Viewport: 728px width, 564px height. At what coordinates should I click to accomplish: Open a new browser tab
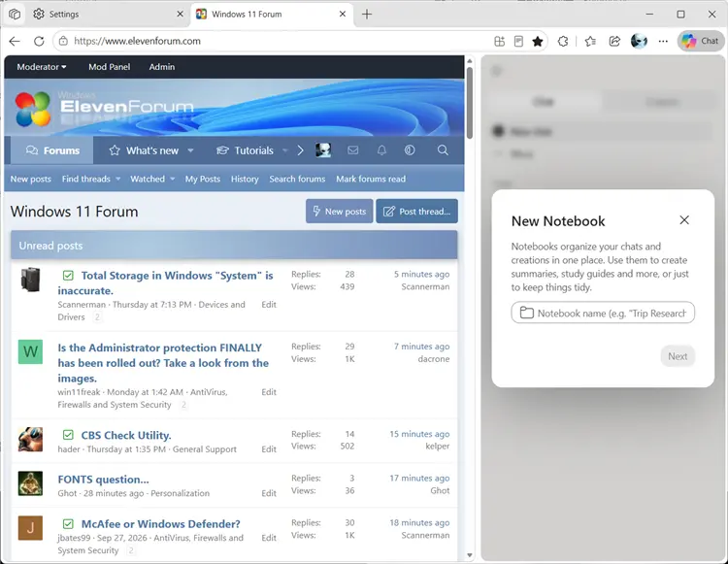pos(367,15)
